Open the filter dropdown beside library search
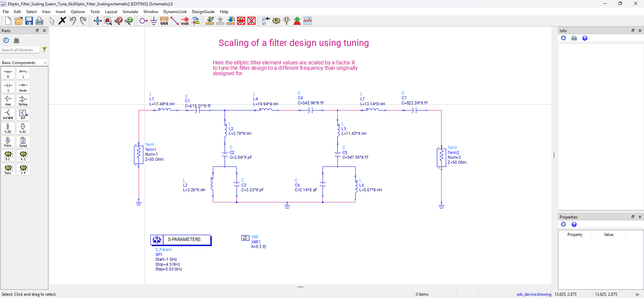The image size is (644, 298). [44, 50]
